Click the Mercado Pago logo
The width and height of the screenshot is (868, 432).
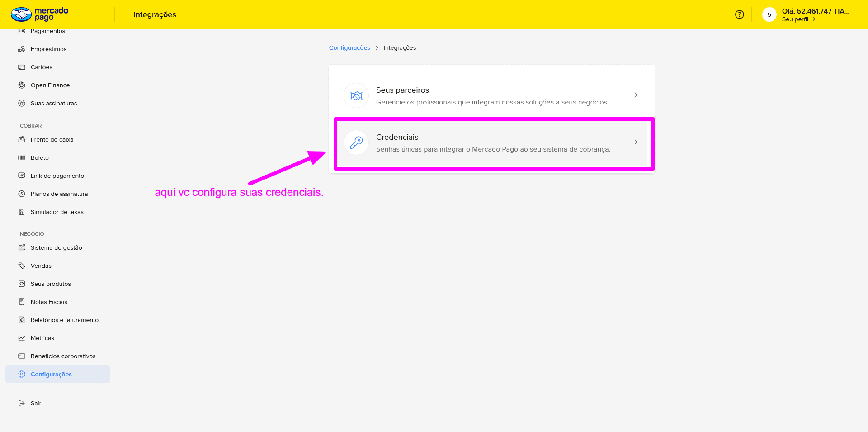tap(39, 14)
